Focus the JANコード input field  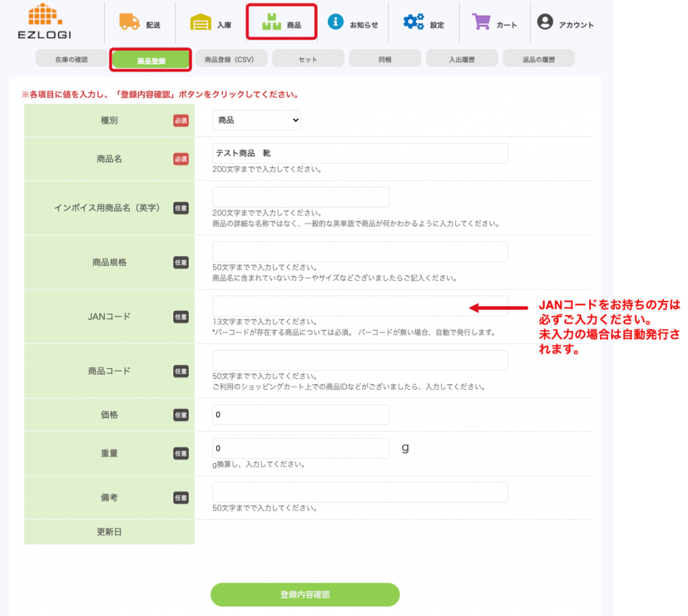click(359, 306)
